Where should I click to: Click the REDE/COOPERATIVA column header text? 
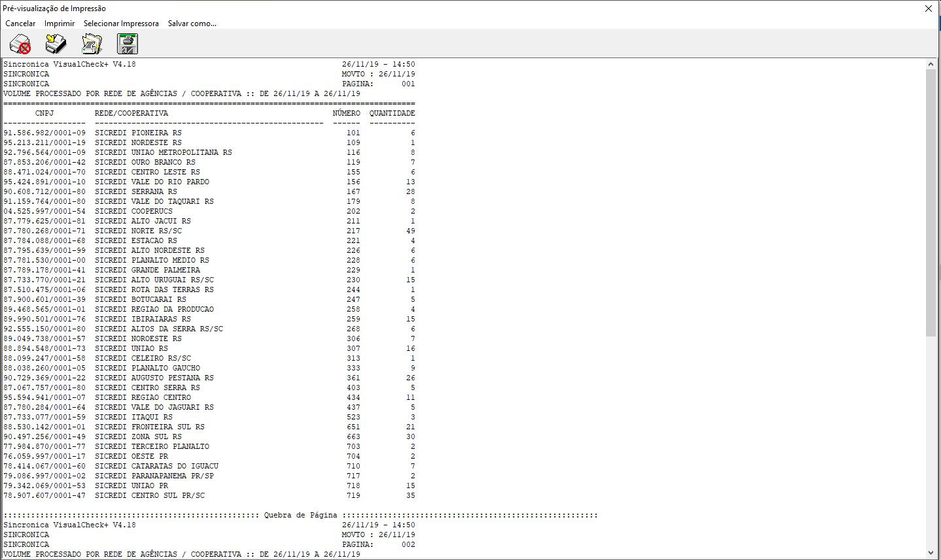[131, 113]
